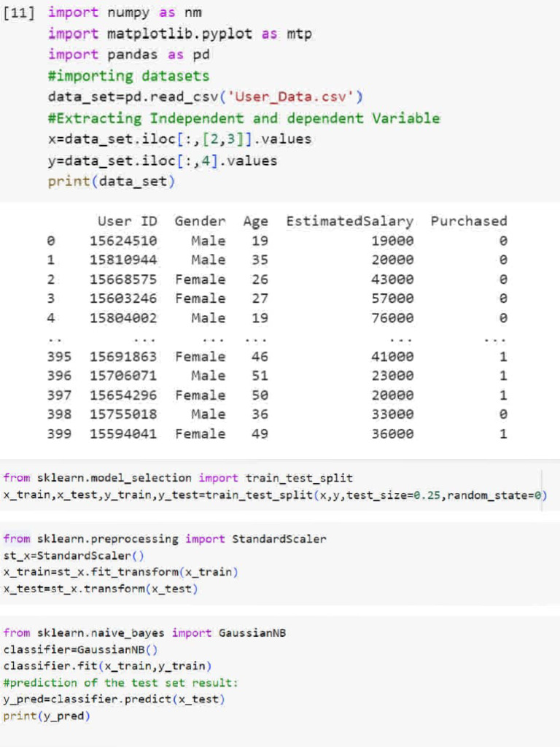Viewport: 560px width, 747px height.
Task: Click the 'User ID' column header in output
Action: coord(127,221)
